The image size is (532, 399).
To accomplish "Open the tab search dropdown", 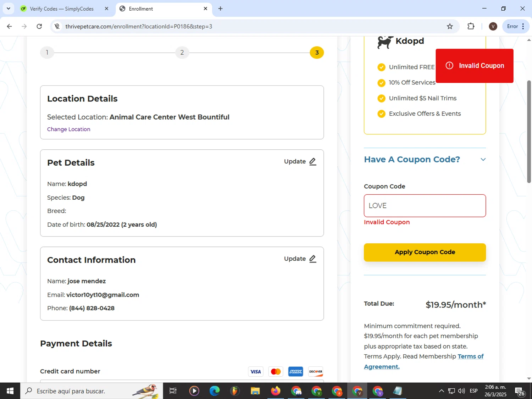I will 8,9.
